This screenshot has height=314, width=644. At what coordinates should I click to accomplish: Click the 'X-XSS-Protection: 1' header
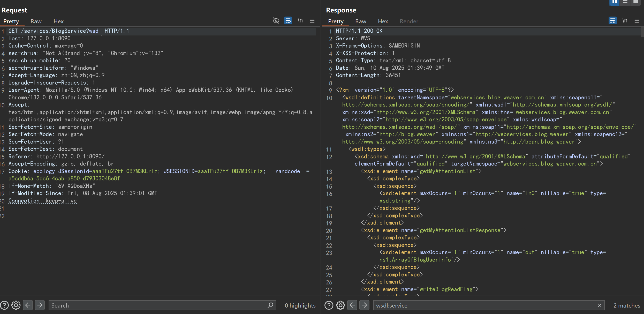coord(365,53)
